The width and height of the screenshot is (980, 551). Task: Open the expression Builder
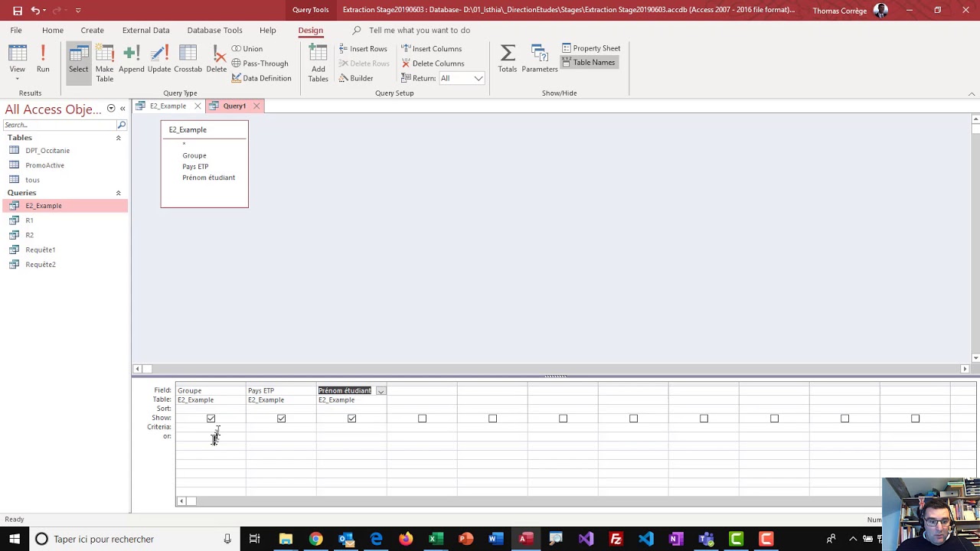356,78
